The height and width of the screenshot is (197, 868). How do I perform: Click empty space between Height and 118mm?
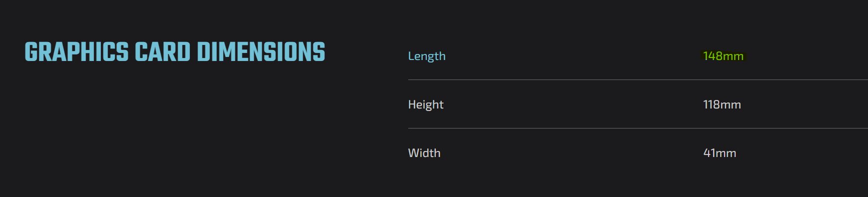pos(574,104)
